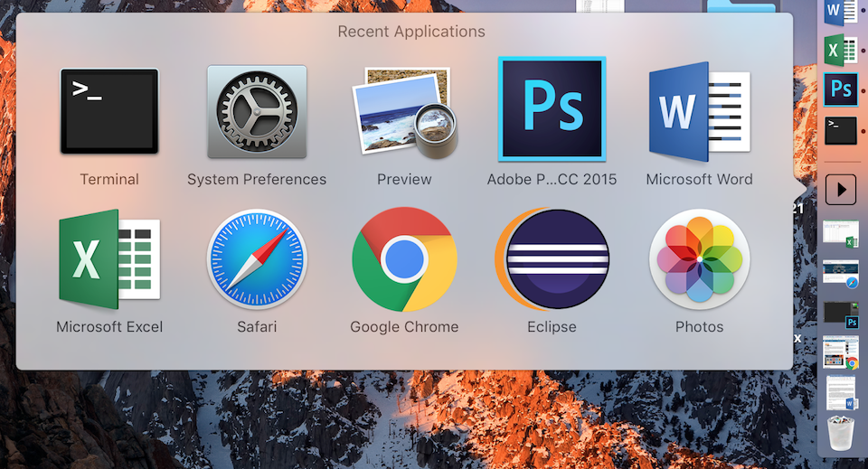Screen dimensions: 868x469
Task: Open the Trash in the Dock
Action: 840,433
